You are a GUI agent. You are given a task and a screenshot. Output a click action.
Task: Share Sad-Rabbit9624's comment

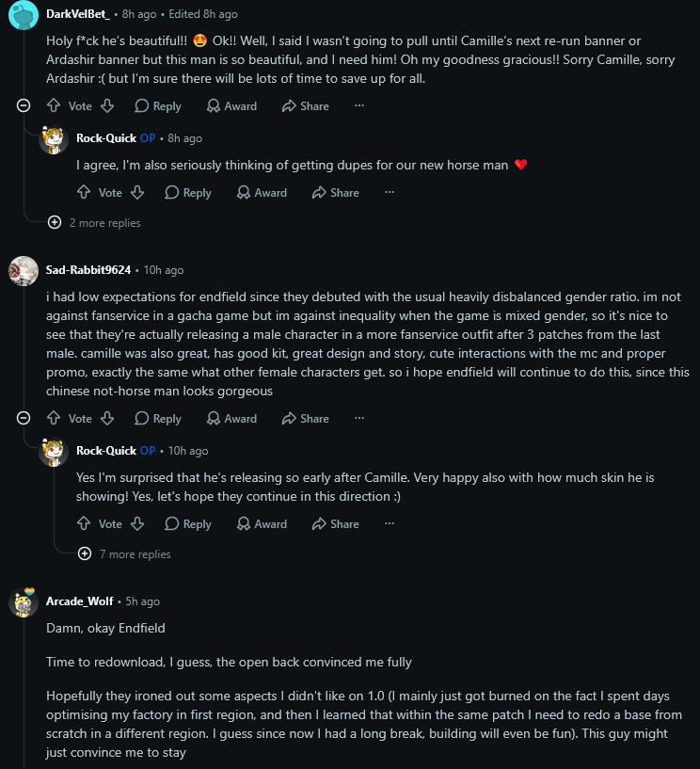(306, 418)
